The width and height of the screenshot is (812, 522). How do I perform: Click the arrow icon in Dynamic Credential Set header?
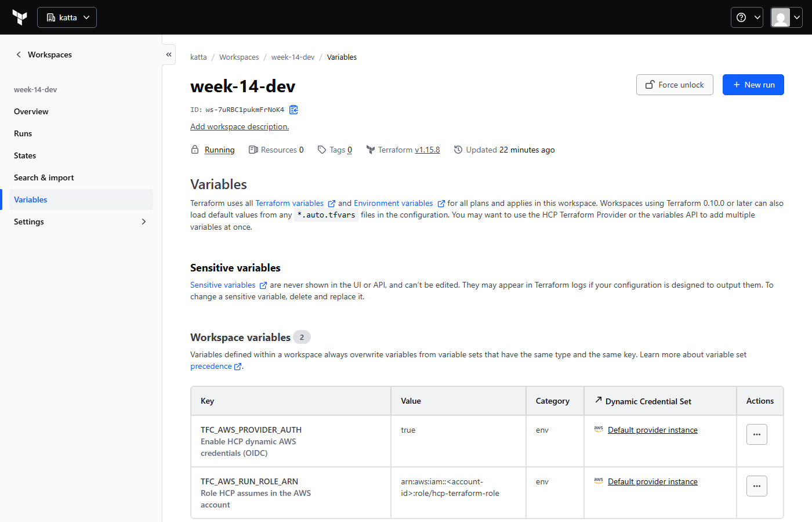(x=599, y=400)
